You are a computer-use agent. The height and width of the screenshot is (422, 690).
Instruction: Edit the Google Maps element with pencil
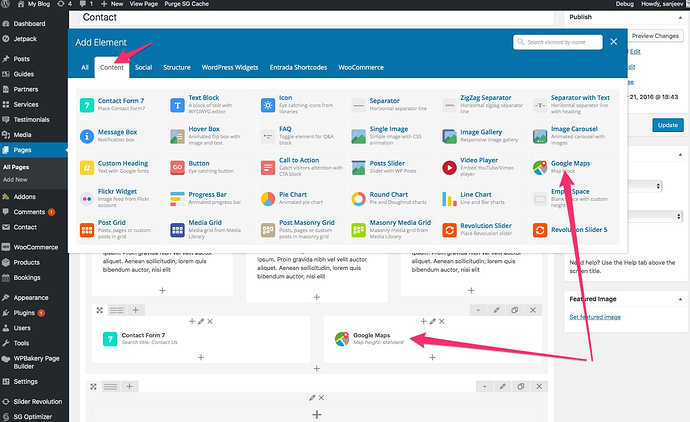(x=433, y=321)
